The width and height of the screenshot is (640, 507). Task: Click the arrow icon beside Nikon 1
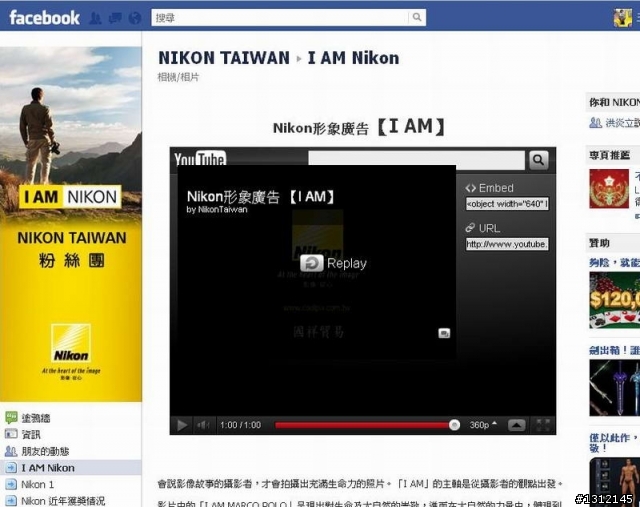coord(11,485)
